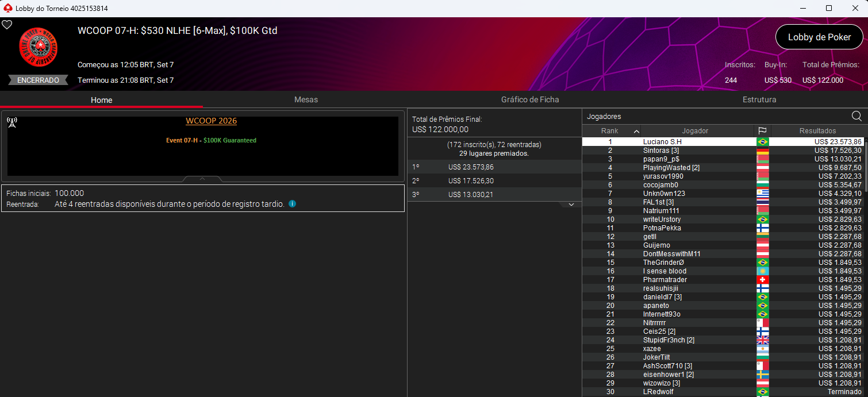Screen dimensions: 868x397
Task: Click the broadcast antenna icon
Action: coord(12,122)
